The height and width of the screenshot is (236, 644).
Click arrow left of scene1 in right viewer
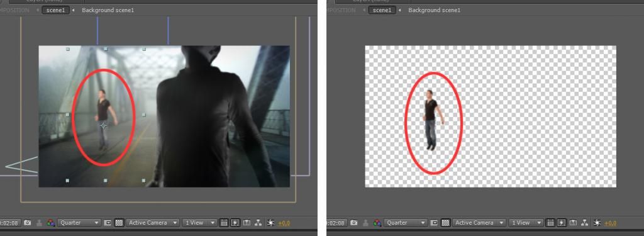click(364, 10)
